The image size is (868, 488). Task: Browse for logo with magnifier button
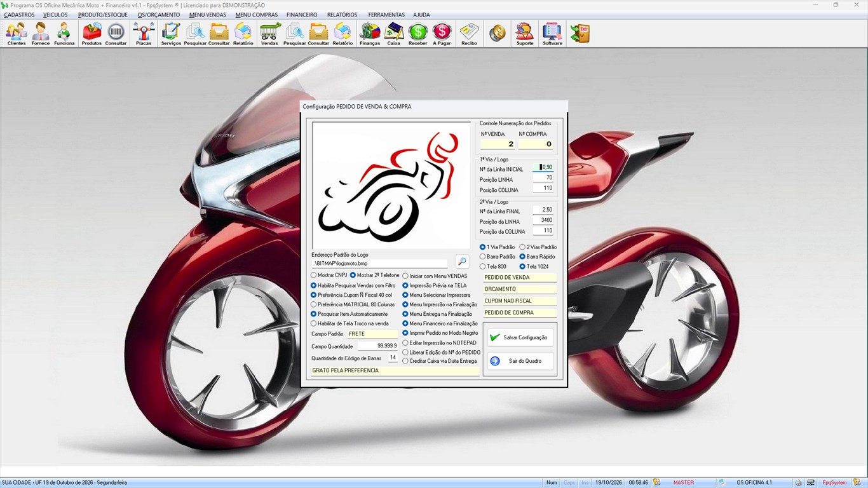pyautogui.click(x=462, y=261)
